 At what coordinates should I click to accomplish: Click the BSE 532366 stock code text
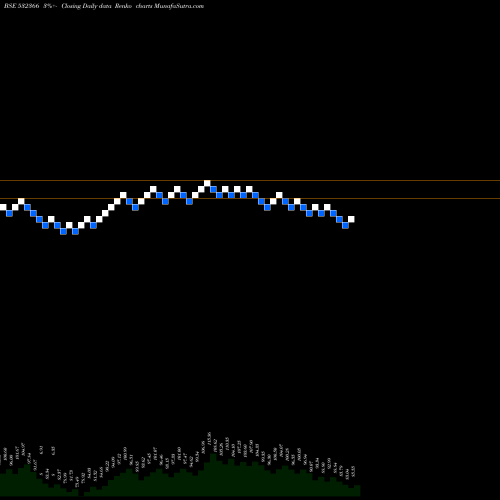(22, 6)
